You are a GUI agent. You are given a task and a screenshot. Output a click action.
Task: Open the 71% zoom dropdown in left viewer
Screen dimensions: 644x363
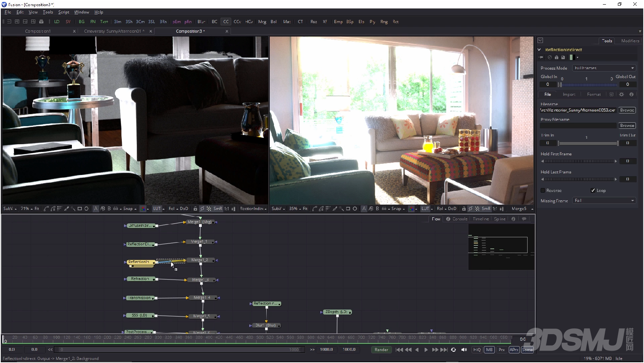click(x=27, y=209)
